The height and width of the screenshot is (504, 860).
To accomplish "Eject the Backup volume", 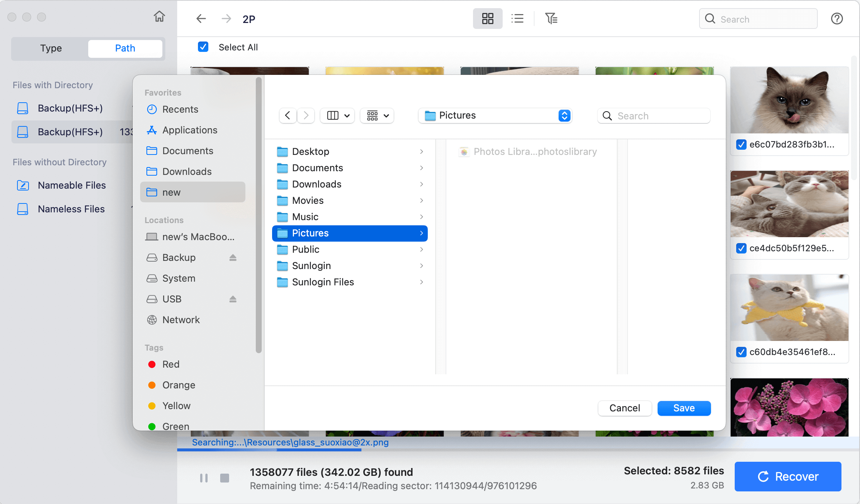I will pos(233,258).
